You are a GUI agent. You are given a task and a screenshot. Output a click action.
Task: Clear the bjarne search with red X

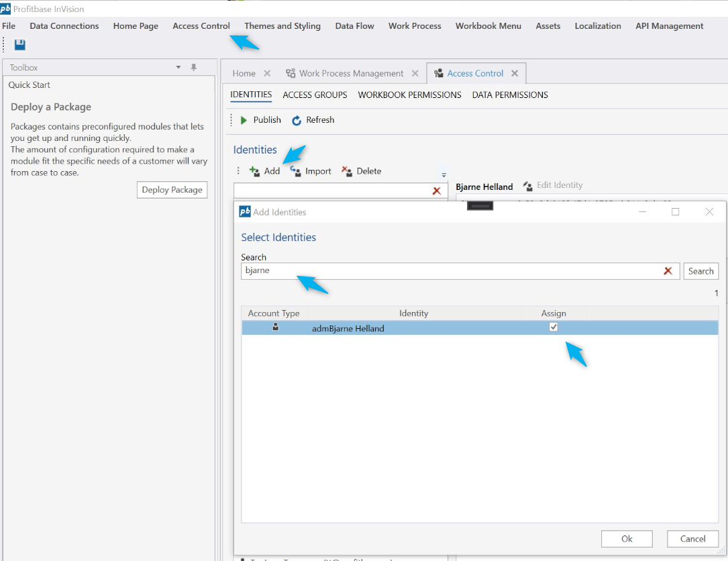668,271
